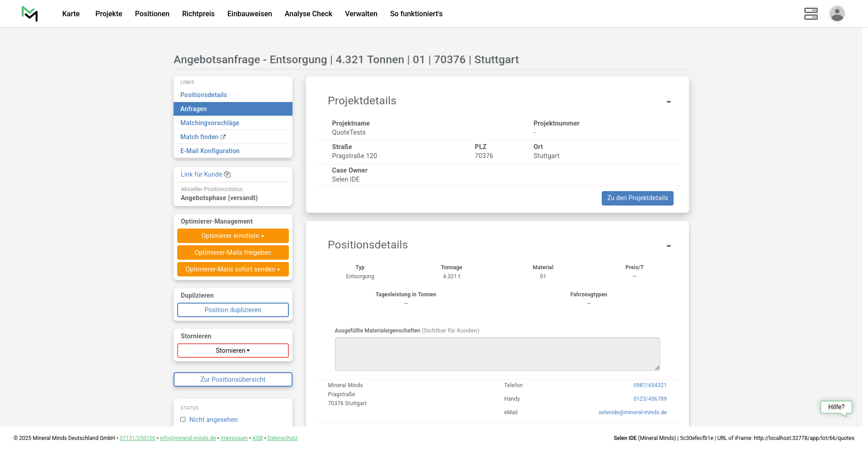This screenshot has height=449, width=868.
Task: Open the Hilfe? chat bubble
Action: [836, 407]
